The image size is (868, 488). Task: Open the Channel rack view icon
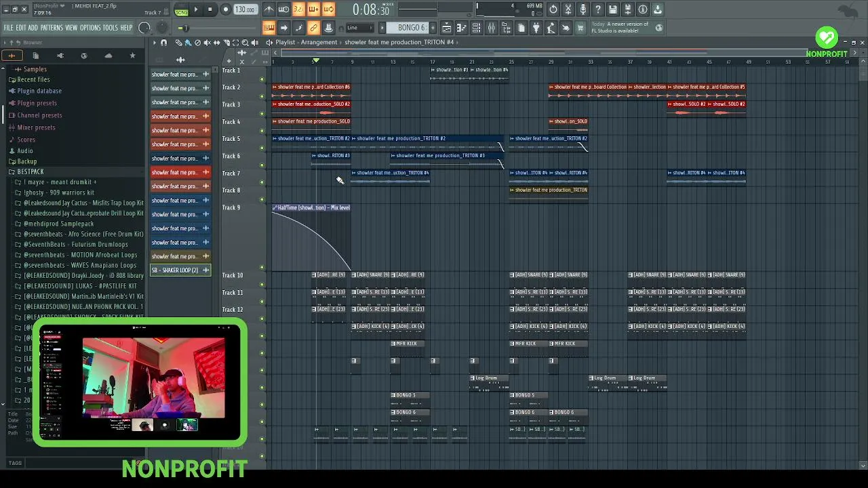pos(476,28)
